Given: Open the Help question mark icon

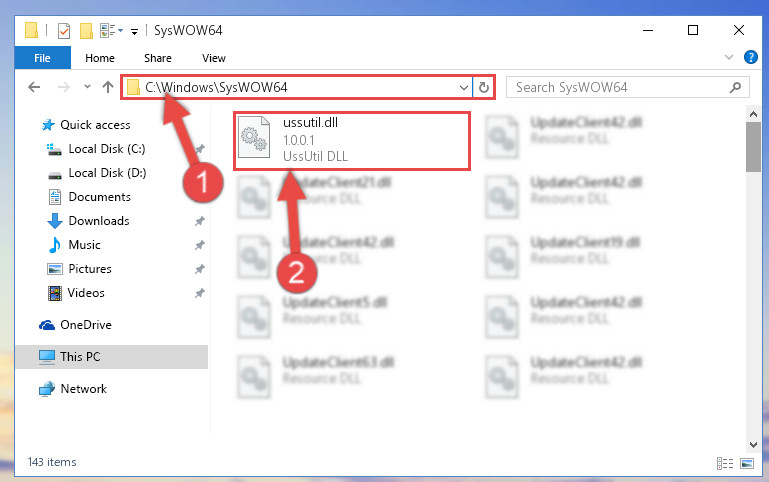Looking at the screenshot, I should (x=750, y=57).
